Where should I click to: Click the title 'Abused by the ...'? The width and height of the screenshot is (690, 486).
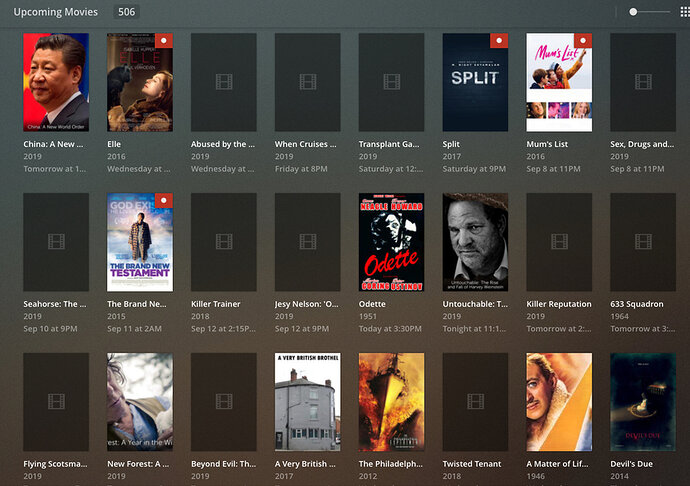click(x=223, y=144)
